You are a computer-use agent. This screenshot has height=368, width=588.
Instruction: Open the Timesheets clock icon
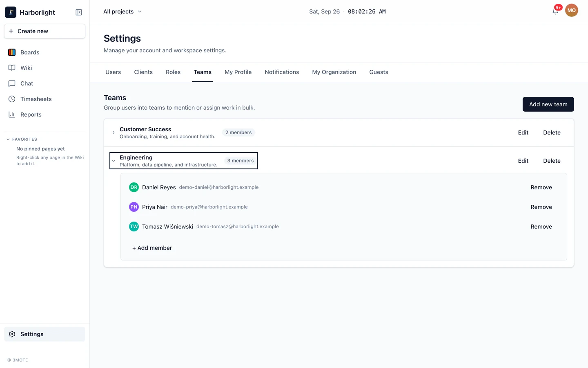pyautogui.click(x=12, y=99)
